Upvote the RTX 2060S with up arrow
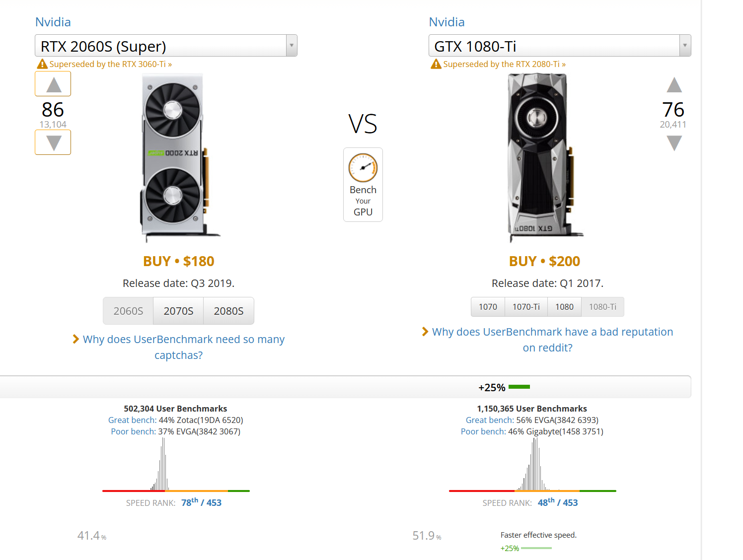The width and height of the screenshot is (743, 560). [53, 84]
